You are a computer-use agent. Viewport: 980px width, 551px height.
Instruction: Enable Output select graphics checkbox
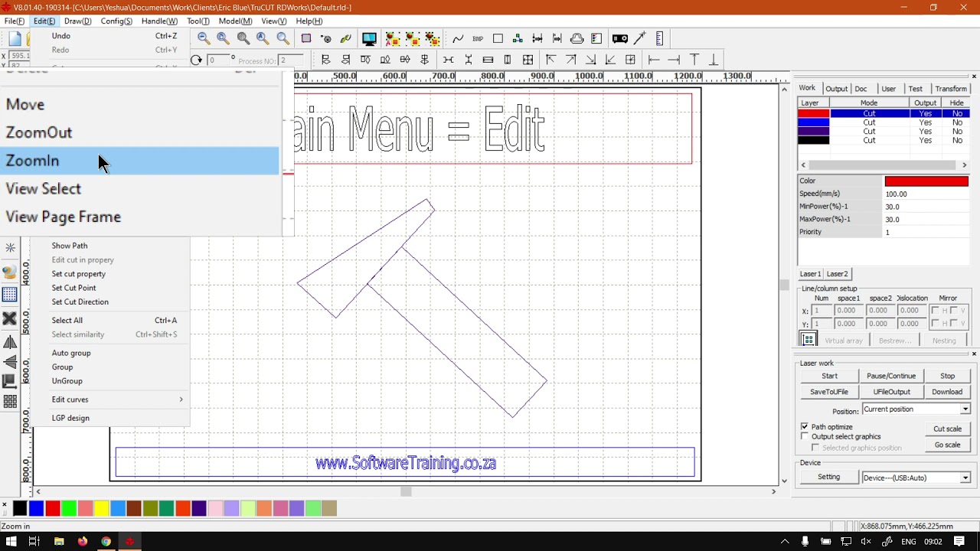[x=805, y=436]
